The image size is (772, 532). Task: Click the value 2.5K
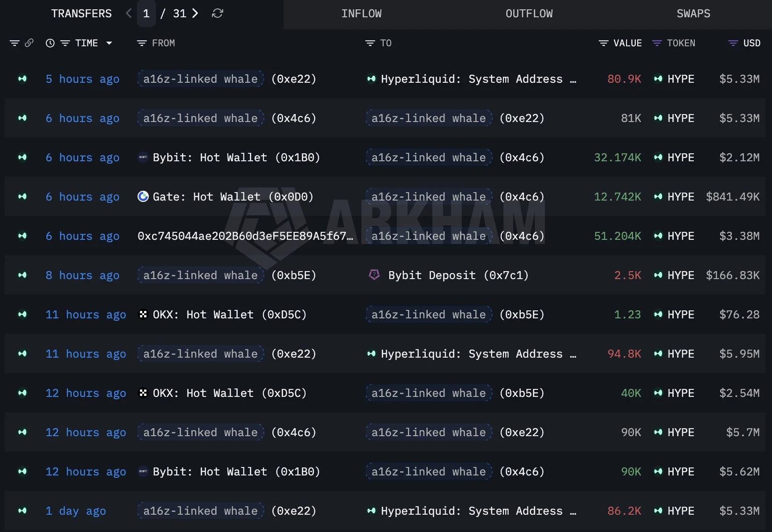point(627,275)
